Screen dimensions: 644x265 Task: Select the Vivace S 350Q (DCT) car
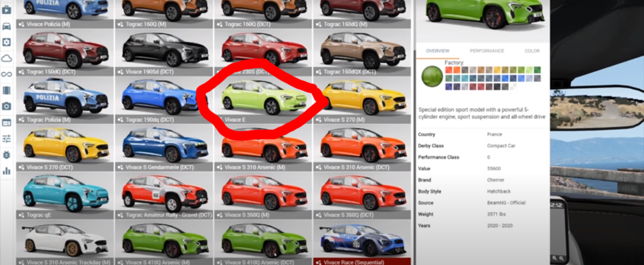[x=362, y=196]
